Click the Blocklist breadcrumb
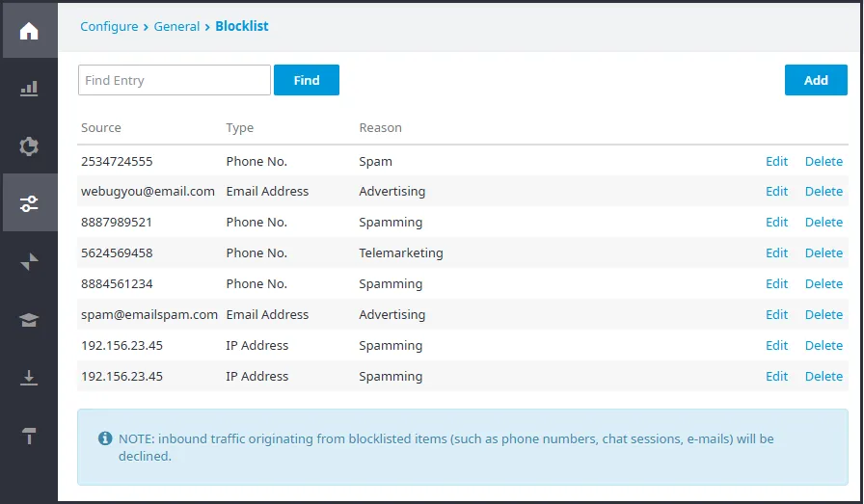The height and width of the screenshot is (504, 864). tap(242, 26)
